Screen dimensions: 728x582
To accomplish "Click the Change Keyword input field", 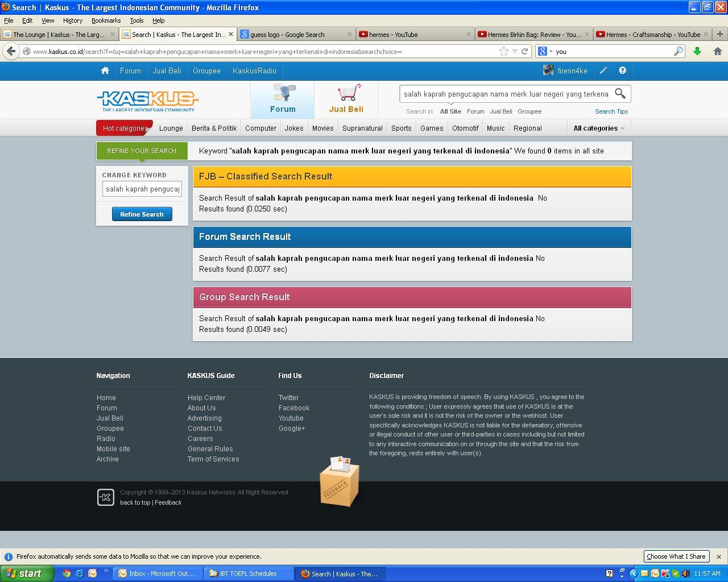I will click(142, 189).
